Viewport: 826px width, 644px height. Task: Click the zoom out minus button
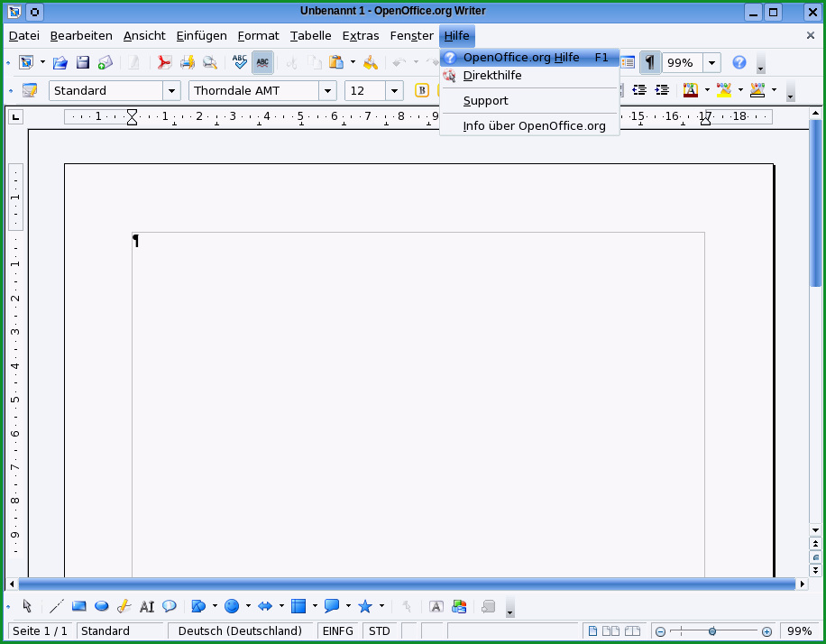coord(661,631)
